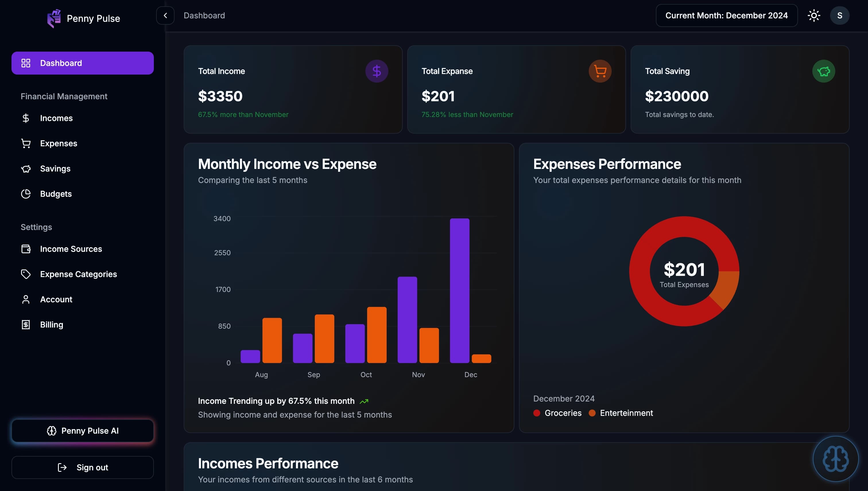Viewport: 868px width, 491px height.
Task: Click the November purple income bar
Action: 407,320
